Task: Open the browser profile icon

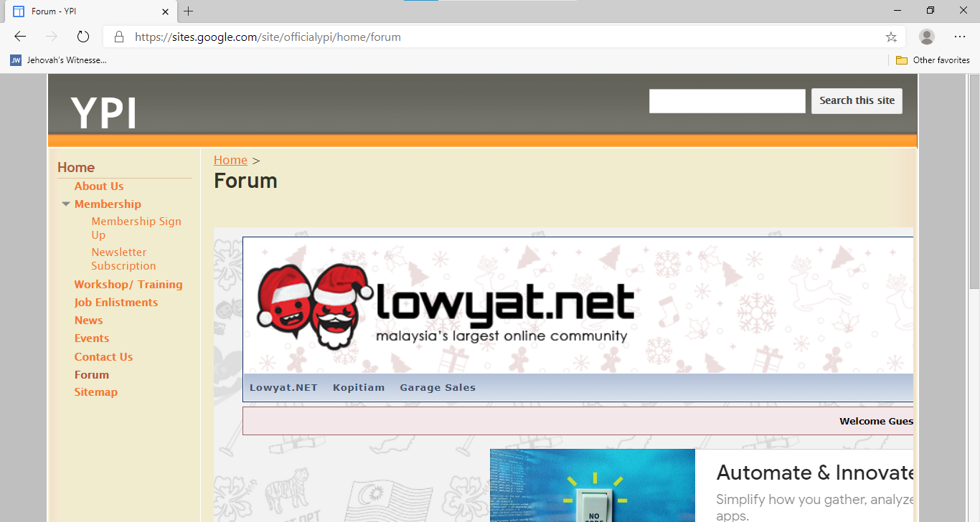Action: 927,37
